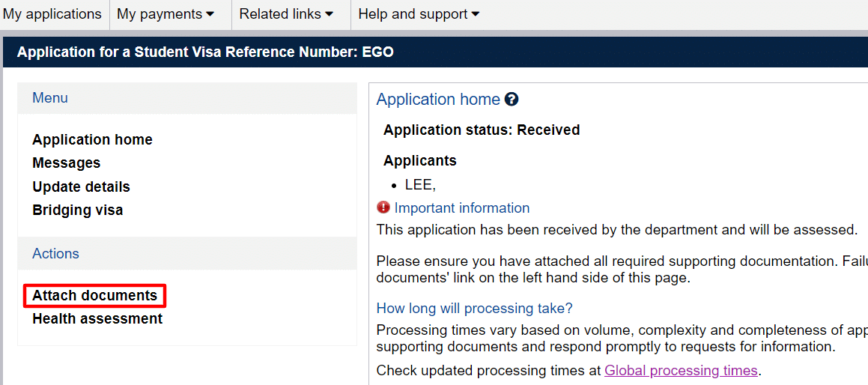Screen dimensions: 868x385
Task: Follow the Global processing times link
Action: click(x=681, y=370)
